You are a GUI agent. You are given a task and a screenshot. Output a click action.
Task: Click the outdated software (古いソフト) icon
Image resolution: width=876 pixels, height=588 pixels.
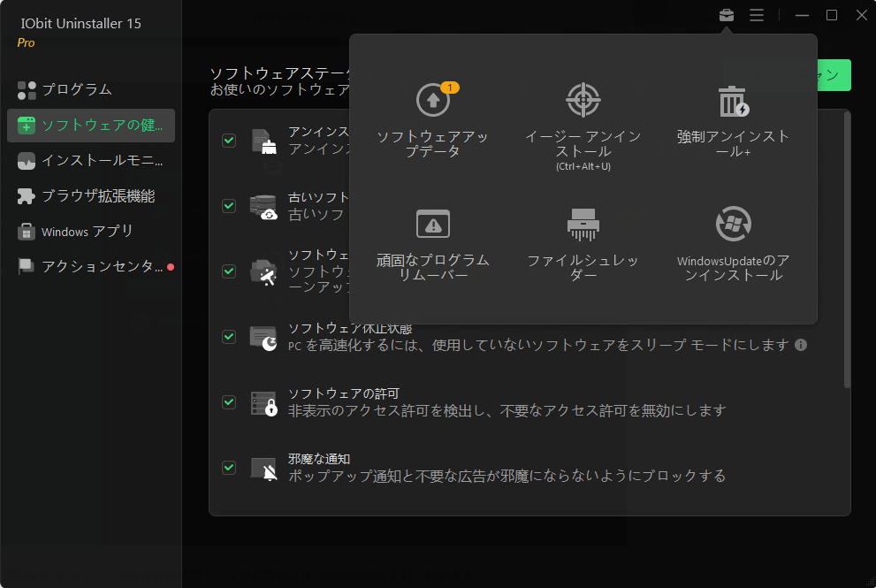(x=263, y=207)
